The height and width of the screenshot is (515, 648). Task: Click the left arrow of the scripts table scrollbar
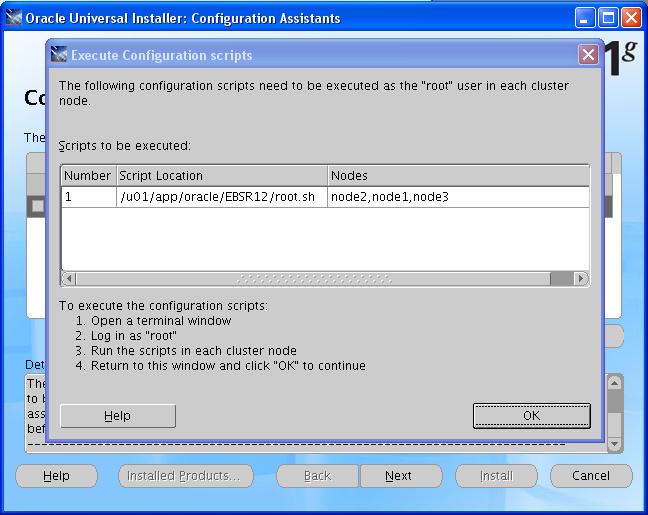pos(69,278)
